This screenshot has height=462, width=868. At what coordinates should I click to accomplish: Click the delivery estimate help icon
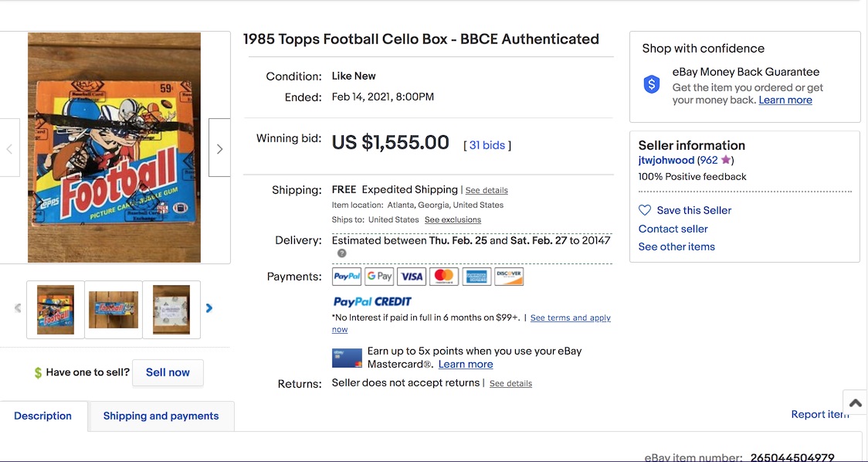(x=341, y=253)
